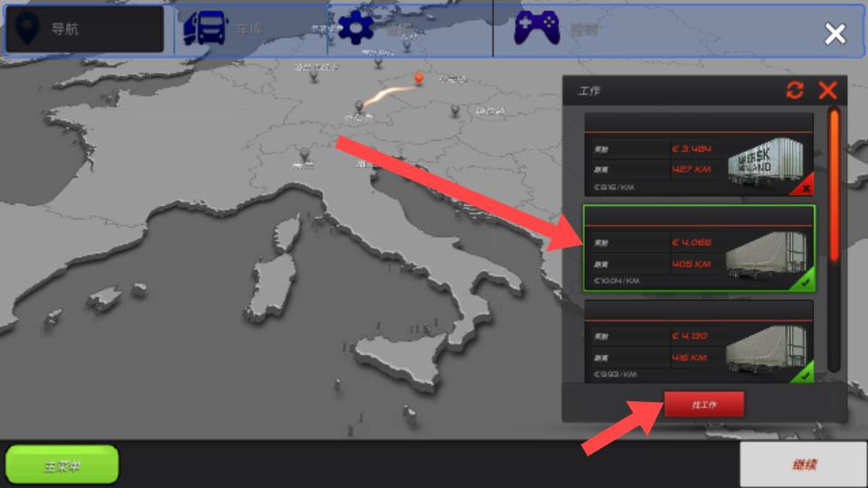Switch to the 导航 navigation tab
The height and width of the screenshot is (488, 868).
point(85,29)
